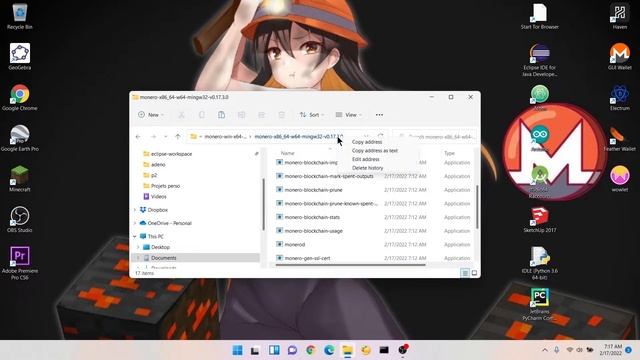640x360 pixels.
Task: Launch the Monero GUI Wallet icon
Action: click(x=620, y=57)
